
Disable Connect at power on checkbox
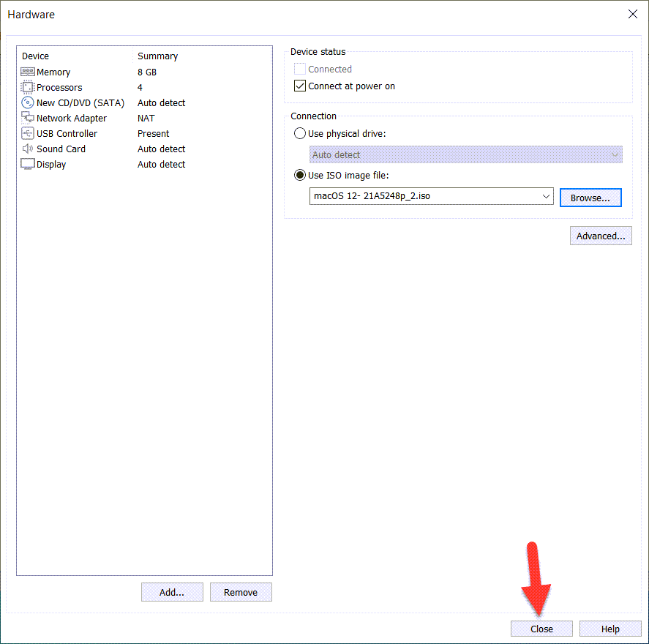[x=300, y=86]
